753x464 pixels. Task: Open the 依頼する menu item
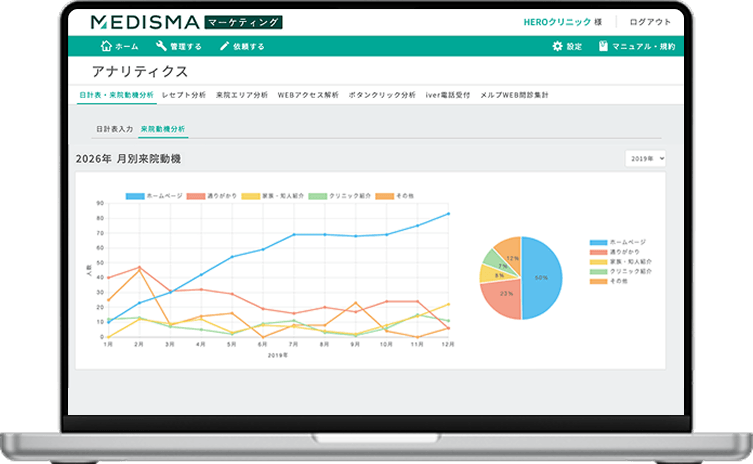click(242, 46)
